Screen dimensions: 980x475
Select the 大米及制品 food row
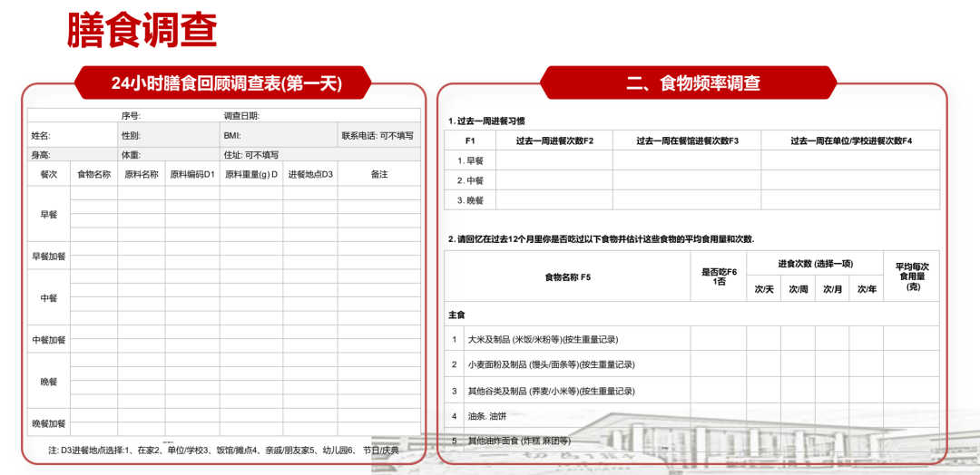[x=542, y=339]
